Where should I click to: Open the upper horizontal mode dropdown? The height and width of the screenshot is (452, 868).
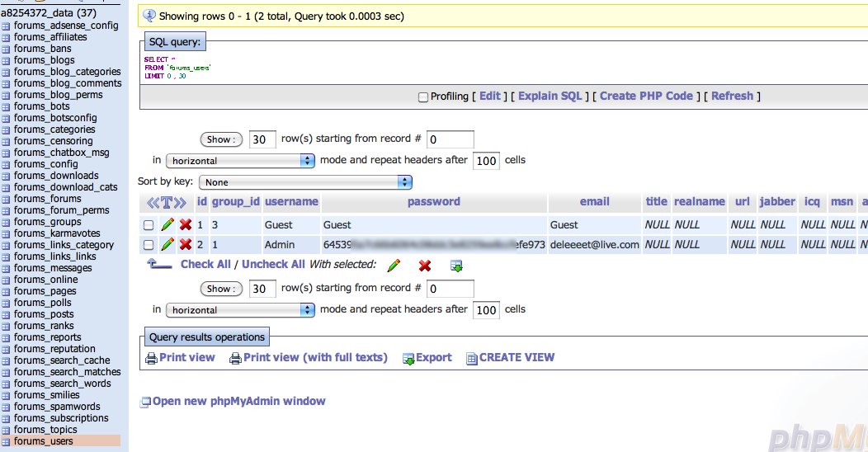(240, 161)
